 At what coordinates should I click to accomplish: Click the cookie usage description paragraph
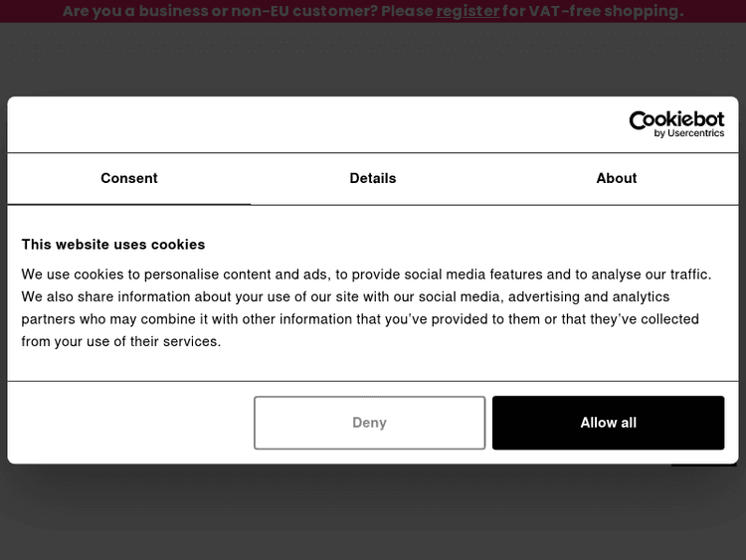coord(368,307)
